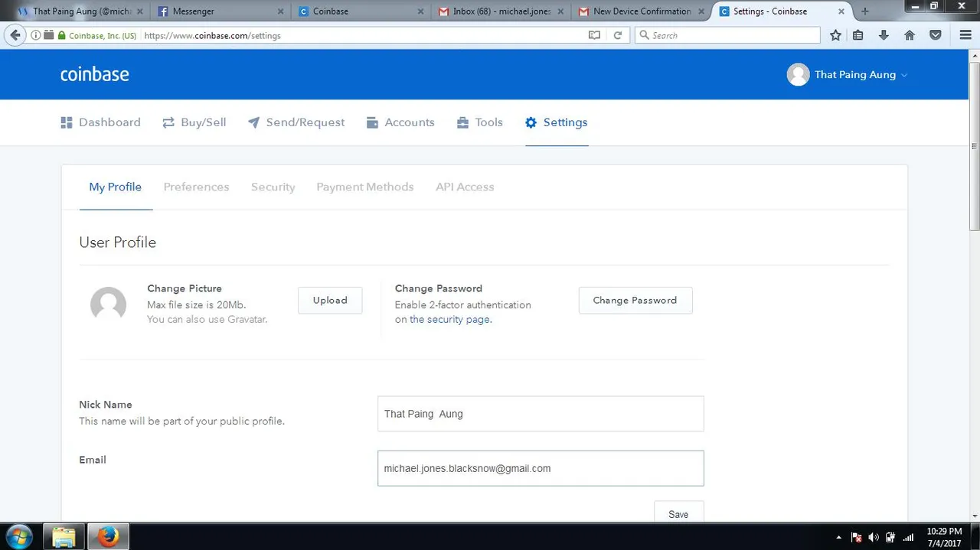The width and height of the screenshot is (980, 550).
Task: Open Accounts navigation item
Action: pyautogui.click(x=400, y=122)
